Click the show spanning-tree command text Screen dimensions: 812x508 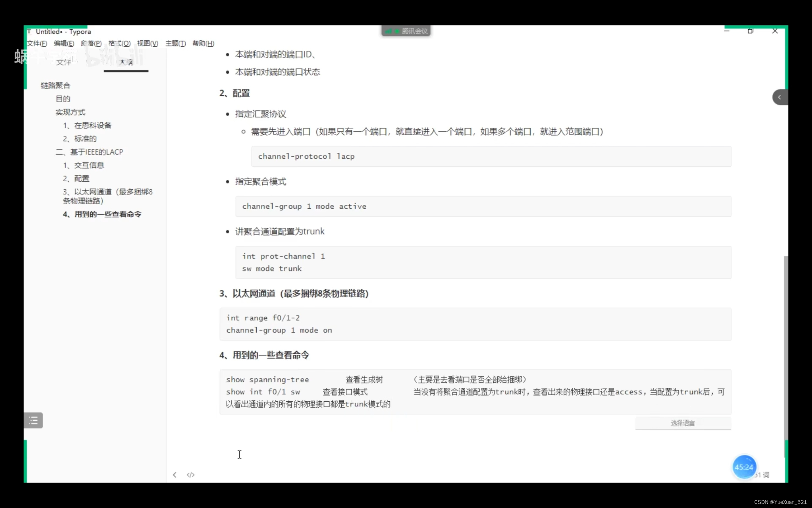tap(267, 380)
